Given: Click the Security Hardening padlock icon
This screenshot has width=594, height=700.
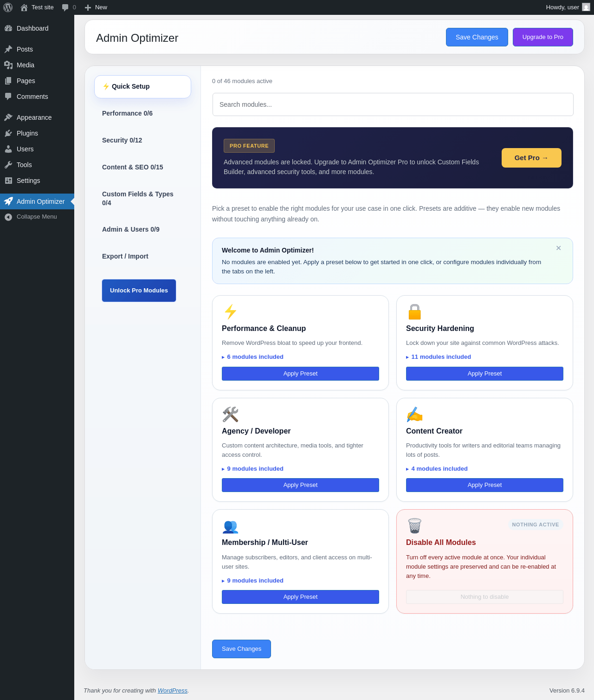Looking at the screenshot, I should [x=415, y=311].
